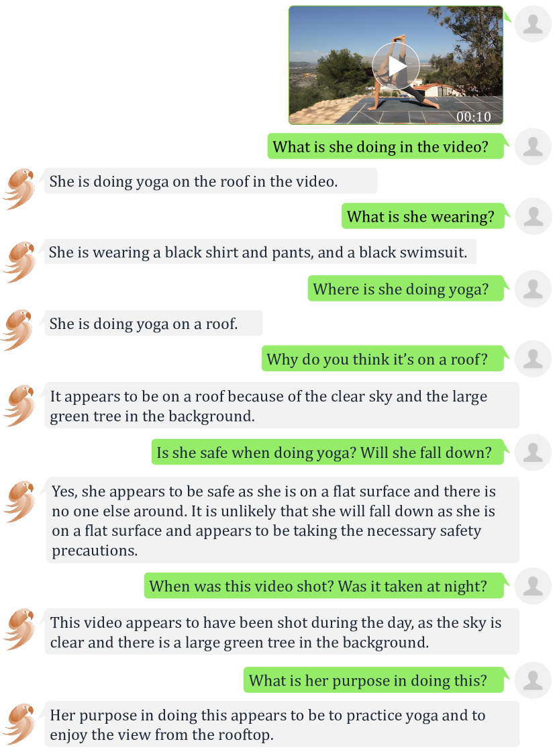Click bot parrot icon beside 'She is doing yoga on a roof.' reply
The image size is (557, 756).
pyautogui.click(x=18, y=330)
